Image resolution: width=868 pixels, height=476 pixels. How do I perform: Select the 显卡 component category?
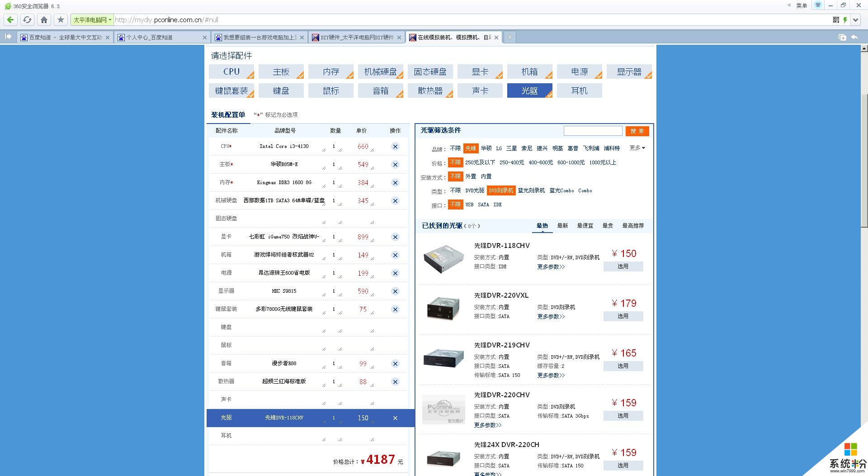click(480, 72)
